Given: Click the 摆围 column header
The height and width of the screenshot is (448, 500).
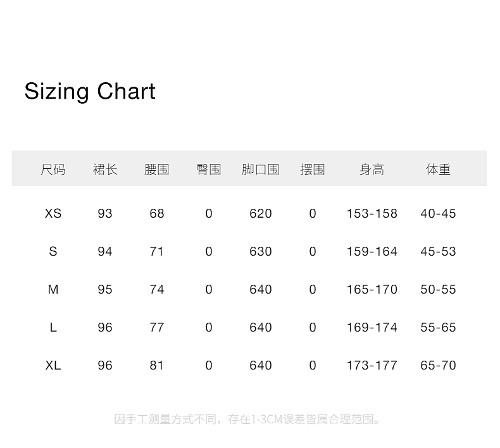Looking at the screenshot, I should tap(313, 169).
